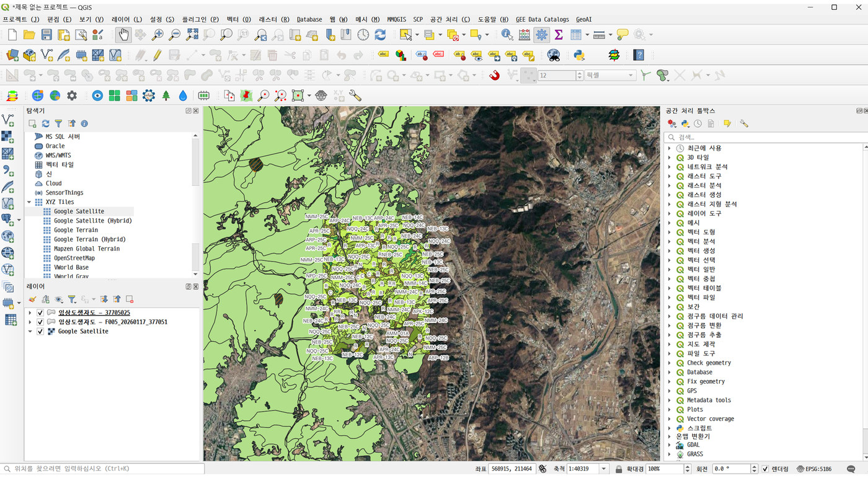868x478 pixels.
Task: Refresh the map canvas
Action: [380, 35]
